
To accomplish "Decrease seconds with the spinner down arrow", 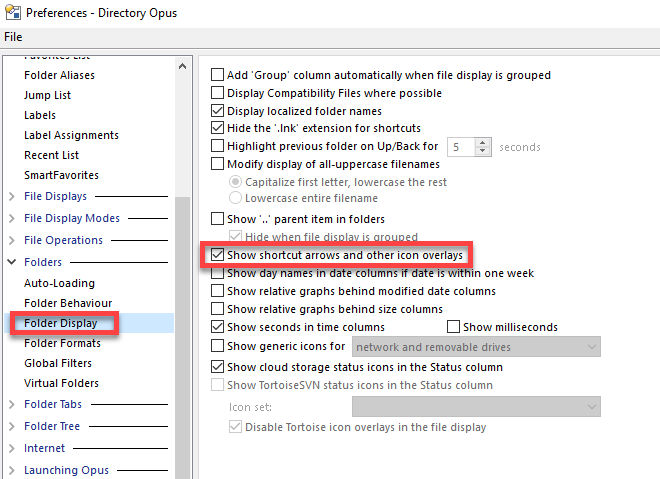I will (x=482, y=152).
